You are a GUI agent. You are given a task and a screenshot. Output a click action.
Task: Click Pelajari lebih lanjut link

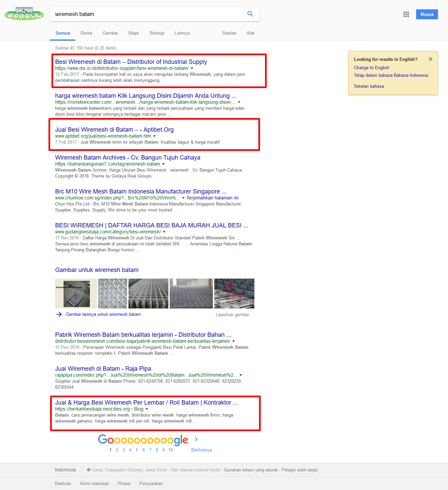300,470
